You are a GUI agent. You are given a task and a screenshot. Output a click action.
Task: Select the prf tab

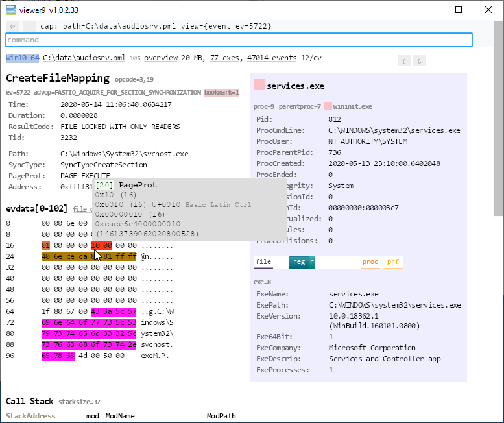tap(392, 262)
